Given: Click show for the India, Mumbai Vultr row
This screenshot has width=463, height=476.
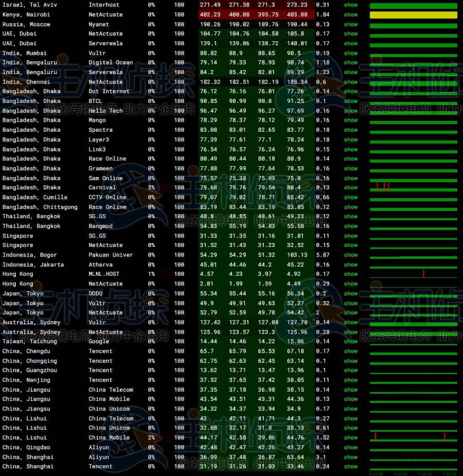Looking at the screenshot, I should pos(350,53).
